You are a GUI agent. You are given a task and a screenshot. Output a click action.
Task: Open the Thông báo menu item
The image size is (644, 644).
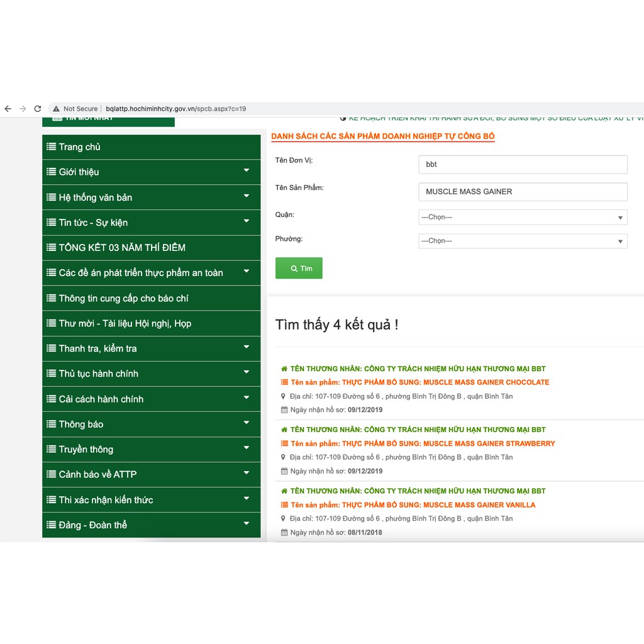151,425
